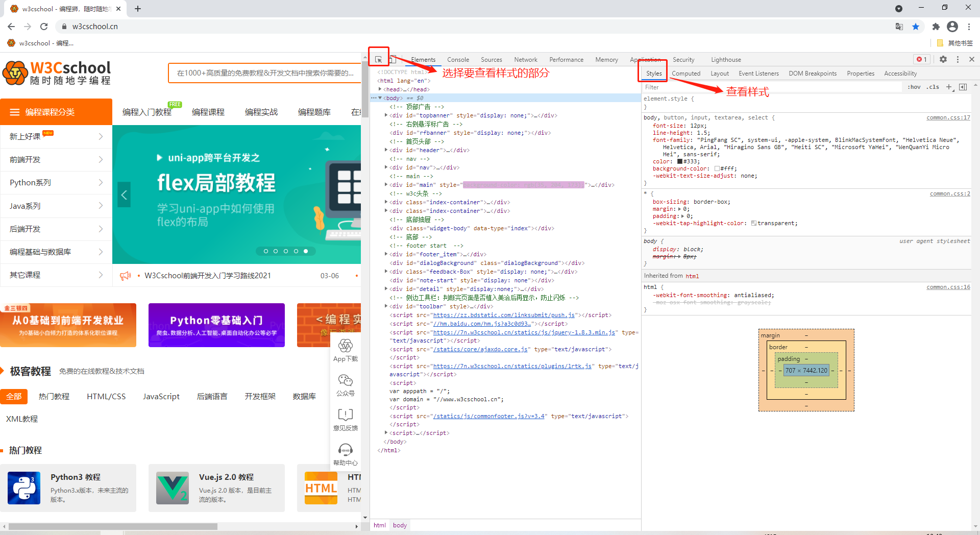980x535 pixels.
Task: Activate the element inspector picker icon
Action: [378, 60]
